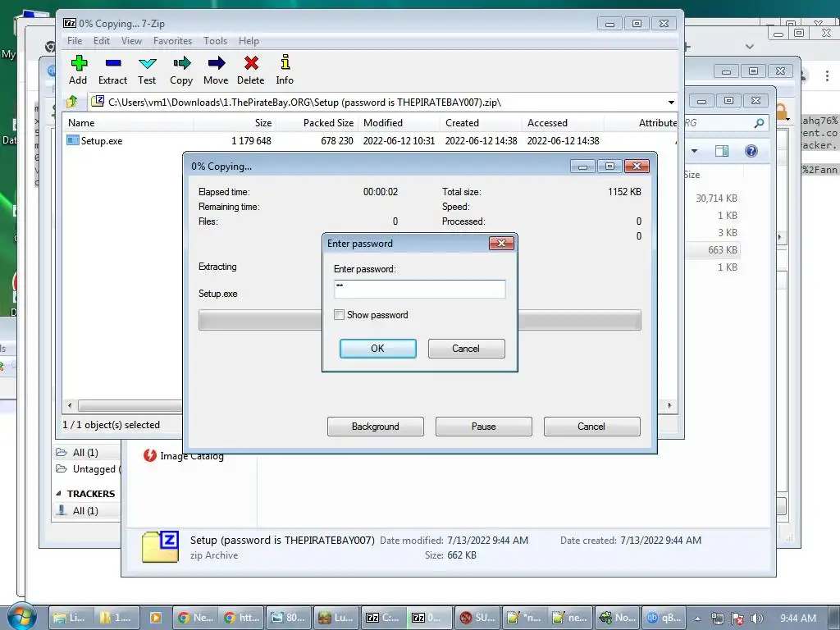Open the Explorer view options dropdown arrow

click(x=694, y=151)
